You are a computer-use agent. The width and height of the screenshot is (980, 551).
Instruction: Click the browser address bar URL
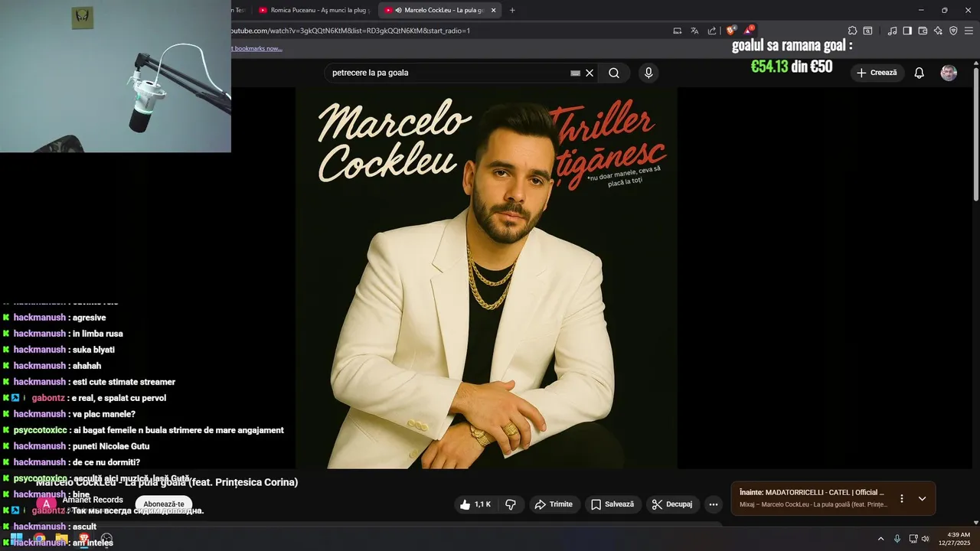coord(351,31)
